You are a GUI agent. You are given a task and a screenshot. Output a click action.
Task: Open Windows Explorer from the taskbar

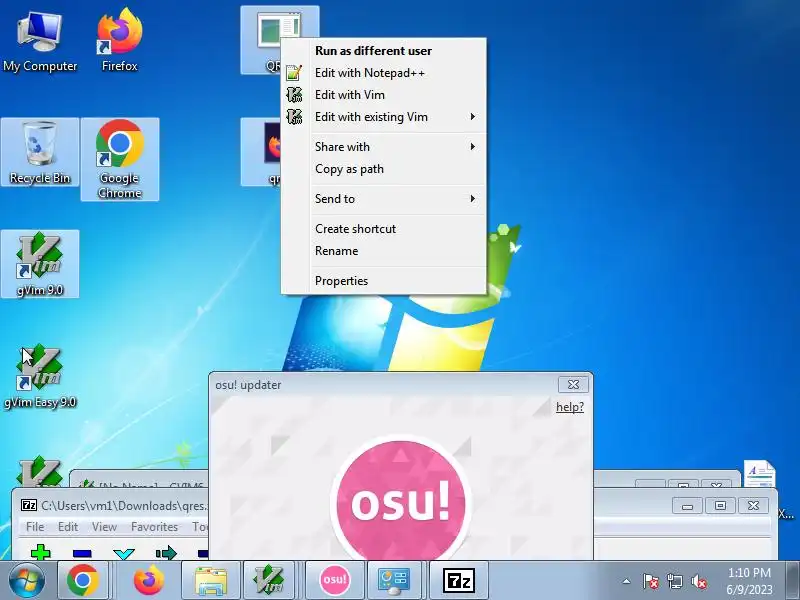pyautogui.click(x=211, y=580)
